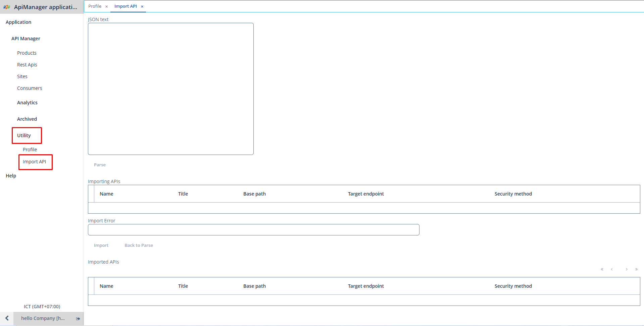The image size is (644, 326).
Task: Open Import API from the sidebar
Action: [34, 162]
